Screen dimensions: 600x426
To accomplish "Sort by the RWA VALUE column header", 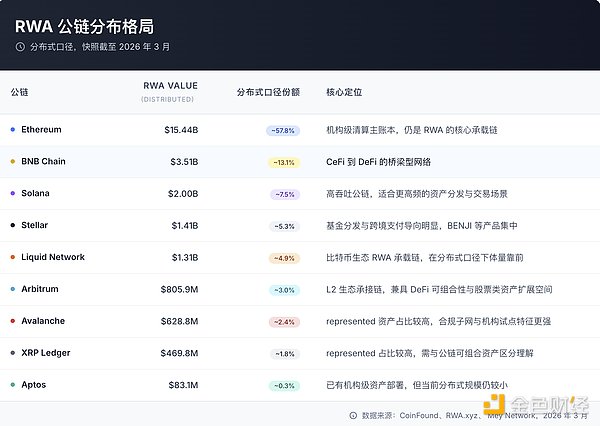I will point(170,86).
